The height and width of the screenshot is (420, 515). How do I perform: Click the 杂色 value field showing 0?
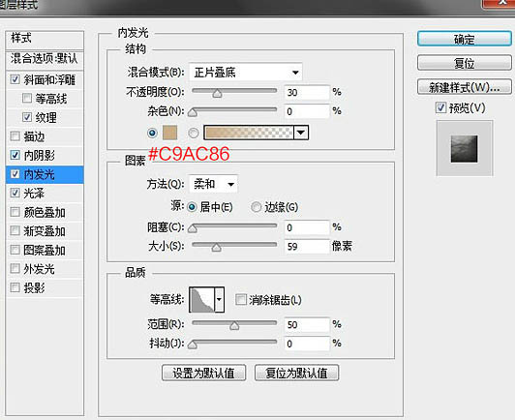307,111
